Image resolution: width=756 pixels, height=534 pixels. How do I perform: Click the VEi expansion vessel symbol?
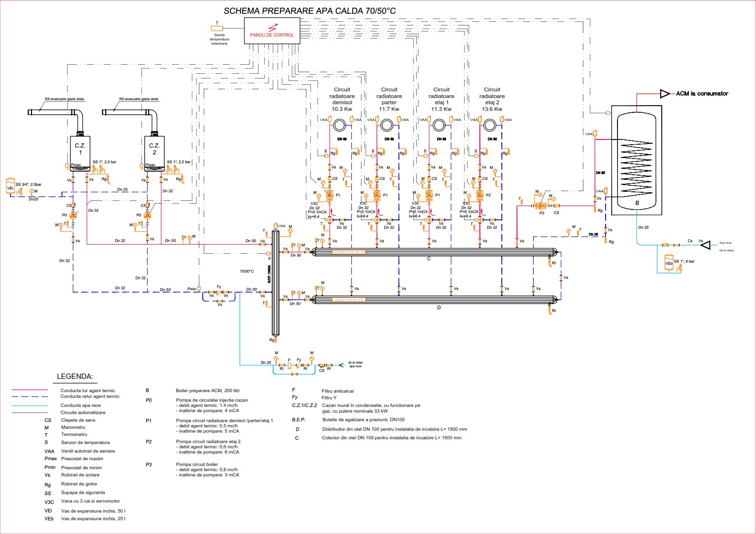coord(10,186)
